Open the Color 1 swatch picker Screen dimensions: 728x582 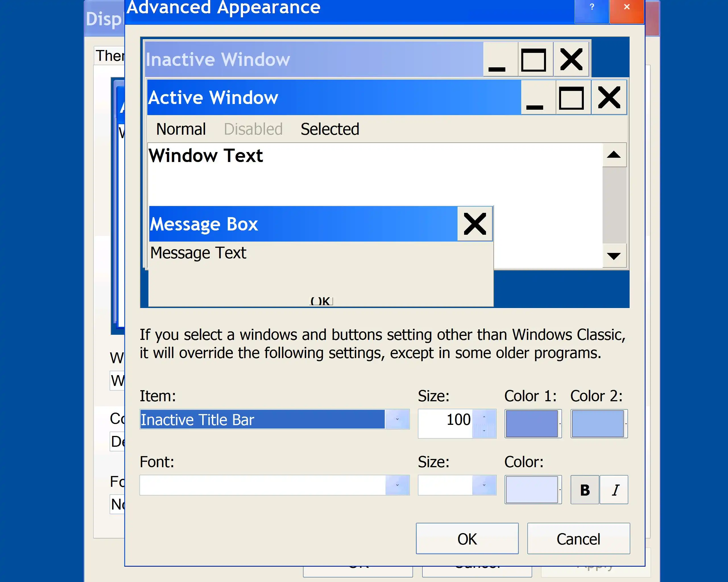coord(533,424)
